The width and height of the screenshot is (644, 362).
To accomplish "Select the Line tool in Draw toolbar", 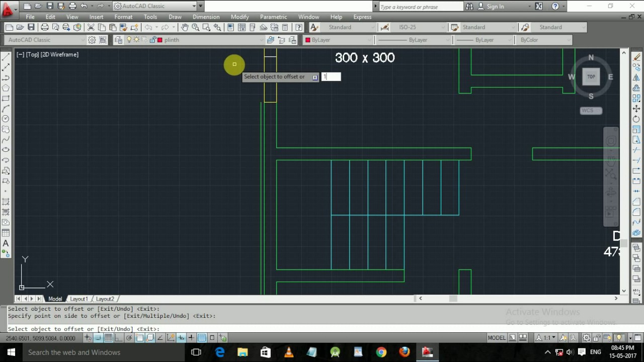I will 6,57.
